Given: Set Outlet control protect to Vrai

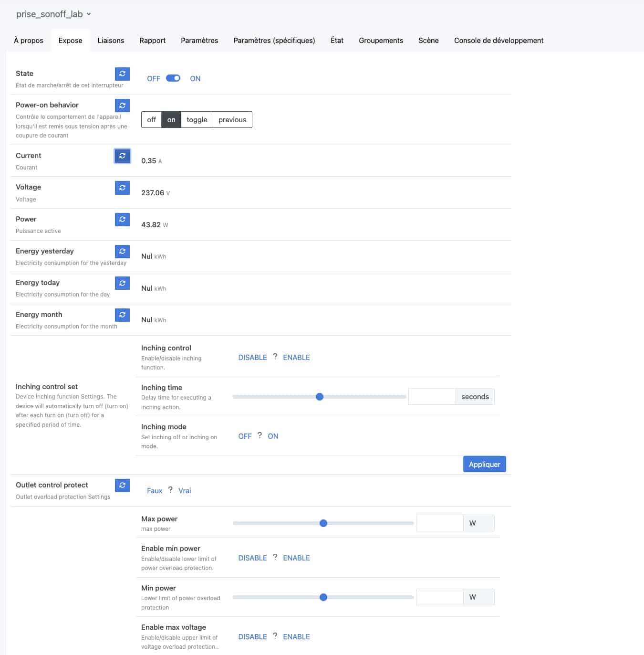Looking at the screenshot, I should click(185, 491).
